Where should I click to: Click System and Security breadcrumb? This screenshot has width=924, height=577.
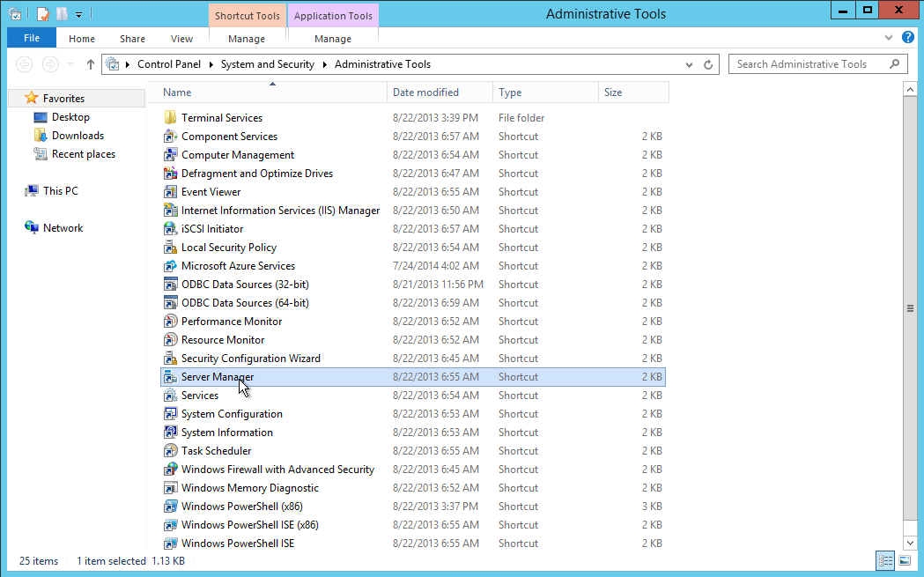268,64
